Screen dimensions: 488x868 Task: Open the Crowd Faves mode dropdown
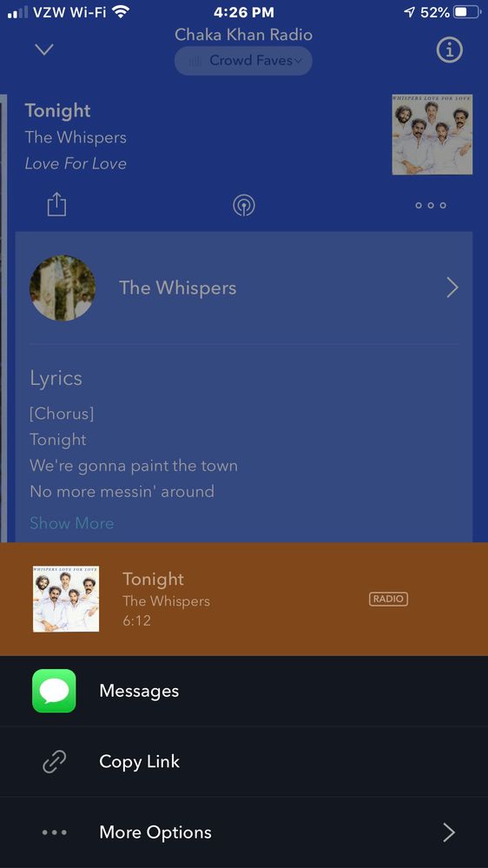pyautogui.click(x=243, y=60)
